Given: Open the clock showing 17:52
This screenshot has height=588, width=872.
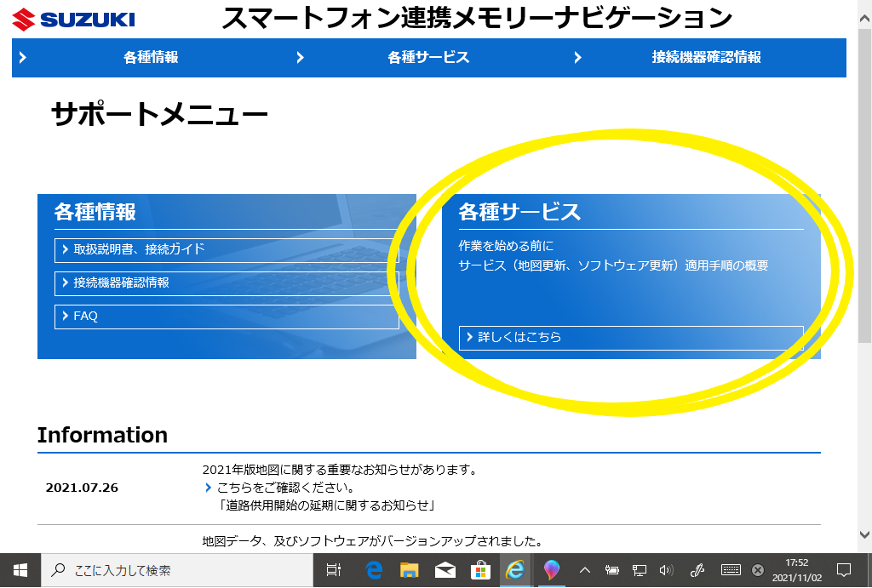Looking at the screenshot, I should [797, 570].
